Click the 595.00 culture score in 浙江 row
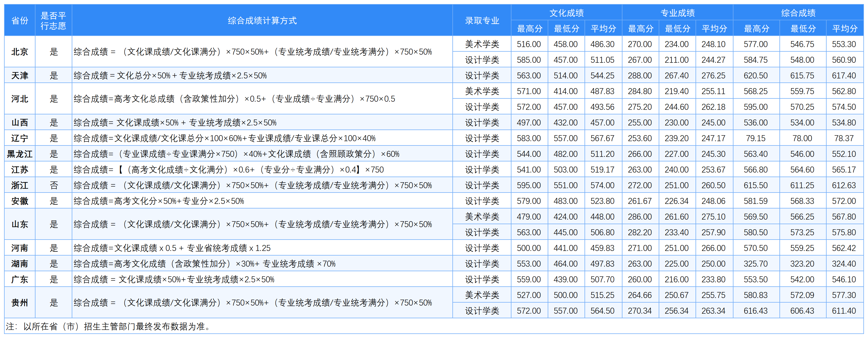This screenshot has width=868, height=338. (529, 185)
